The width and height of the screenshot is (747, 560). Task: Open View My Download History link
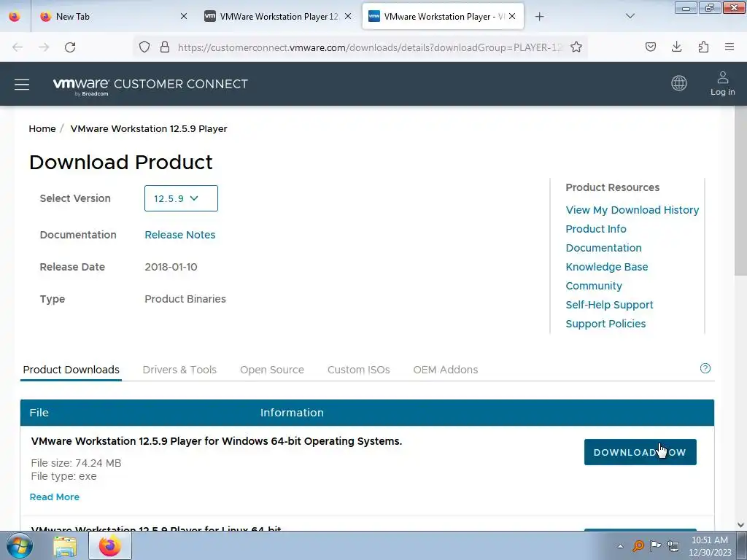coord(632,210)
